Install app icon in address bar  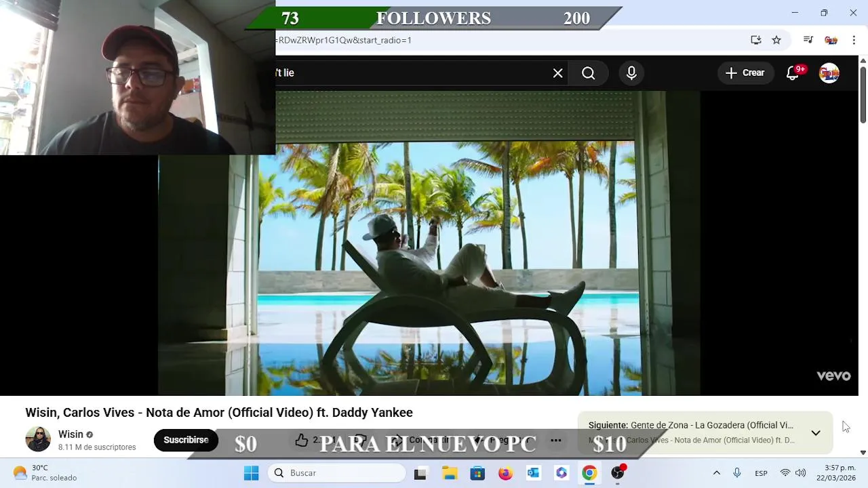pos(755,40)
